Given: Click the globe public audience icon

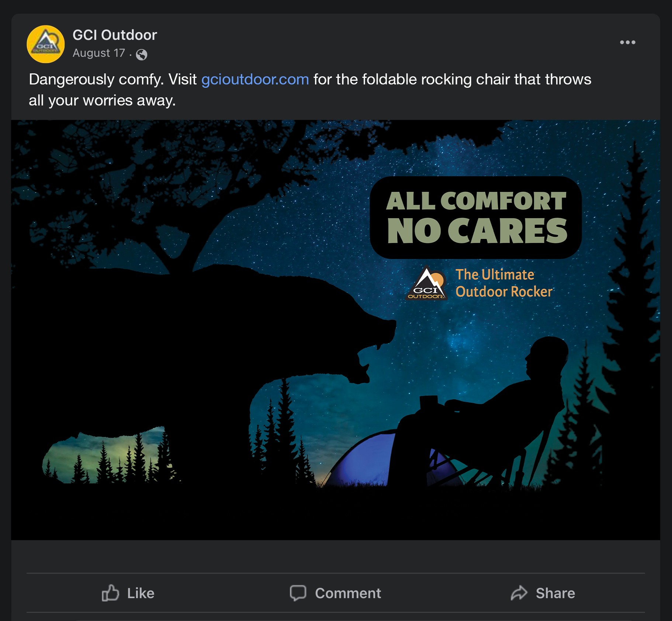Looking at the screenshot, I should pyautogui.click(x=142, y=55).
